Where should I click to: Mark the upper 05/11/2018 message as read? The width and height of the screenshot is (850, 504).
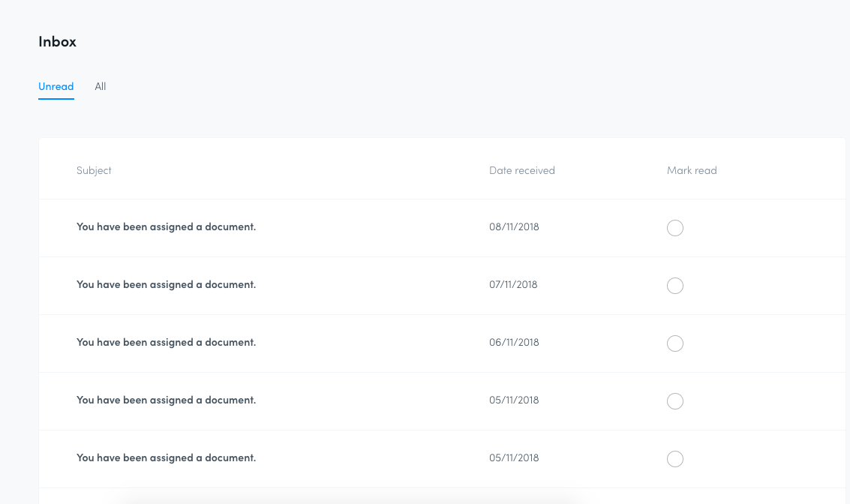click(675, 401)
